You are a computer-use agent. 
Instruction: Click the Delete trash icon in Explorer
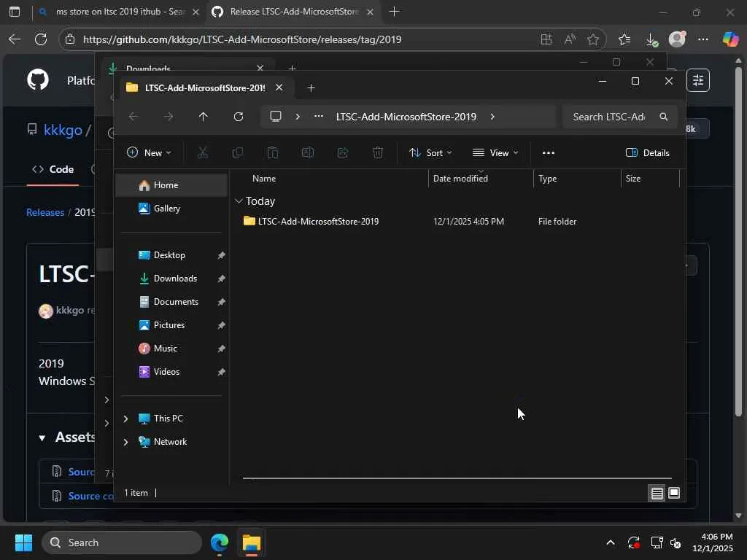(x=378, y=153)
